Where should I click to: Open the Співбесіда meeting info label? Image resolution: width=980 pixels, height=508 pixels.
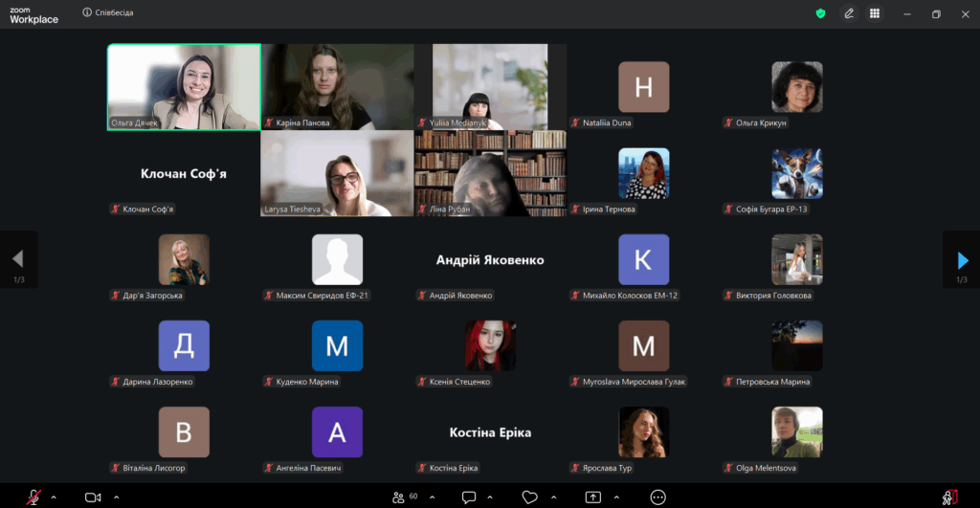108,12
